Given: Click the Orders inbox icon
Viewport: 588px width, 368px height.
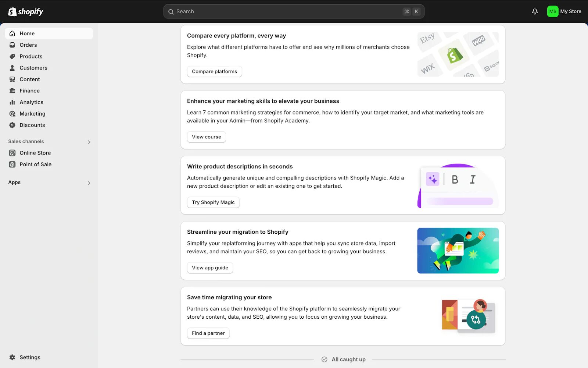Looking at the screenshot, I should point(12,45).
